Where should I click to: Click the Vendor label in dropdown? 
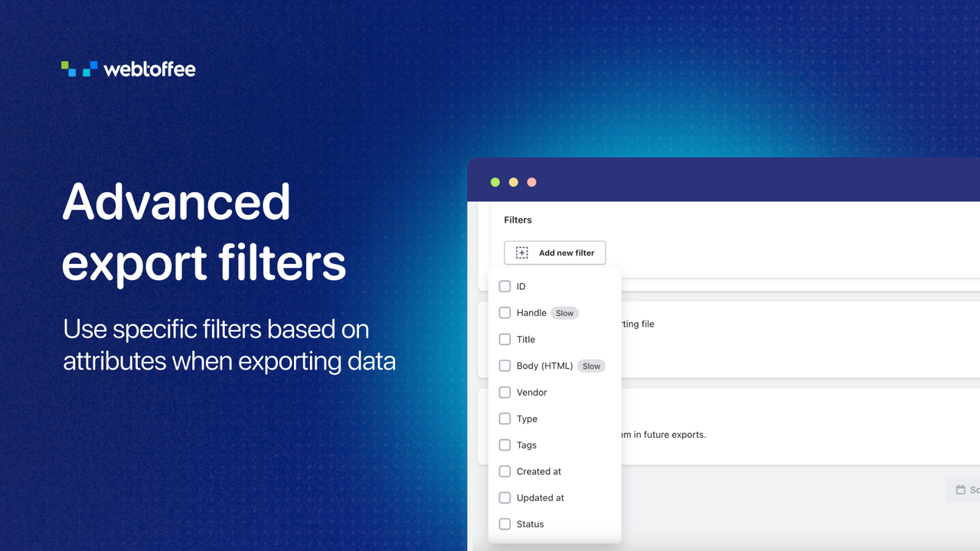[x=531, y=393]
